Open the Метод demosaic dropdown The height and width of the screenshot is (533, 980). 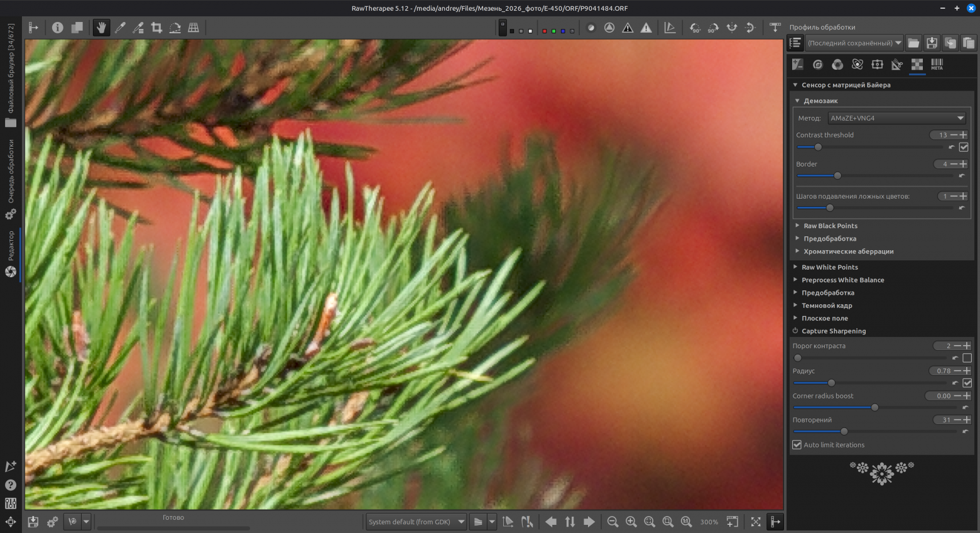(x=897, y=118)
